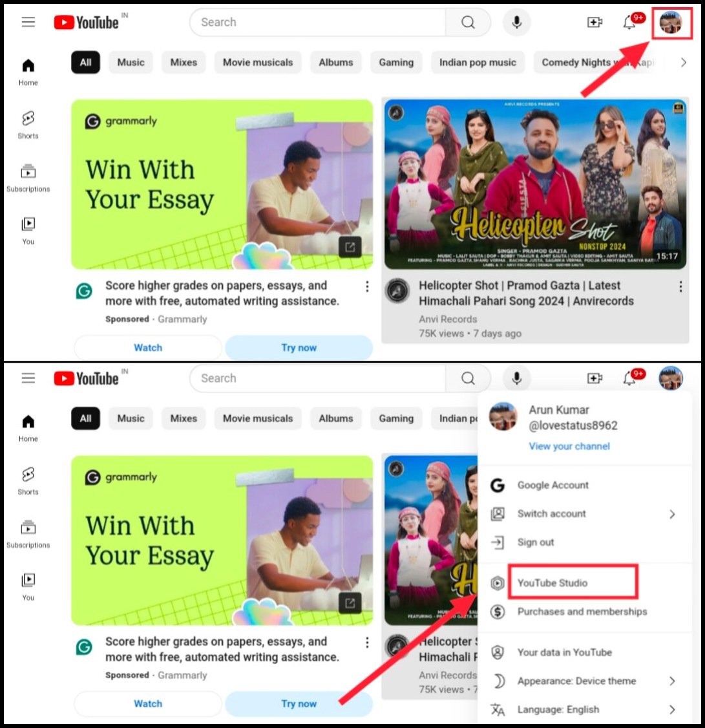
Task: Expand the Appearance: Device theme submenu
Action: [672, 681]
